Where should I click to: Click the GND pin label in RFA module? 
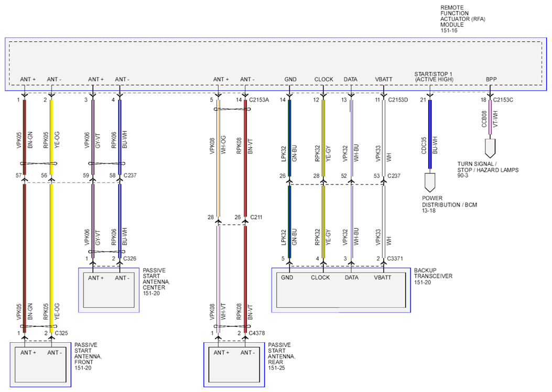click(x=290, y=80)
